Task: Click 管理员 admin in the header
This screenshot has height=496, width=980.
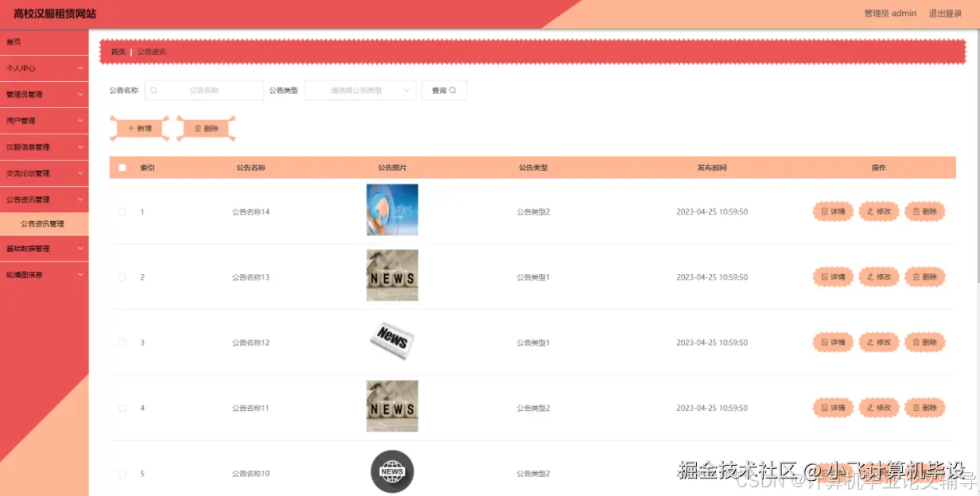Action: pos(890,14)
